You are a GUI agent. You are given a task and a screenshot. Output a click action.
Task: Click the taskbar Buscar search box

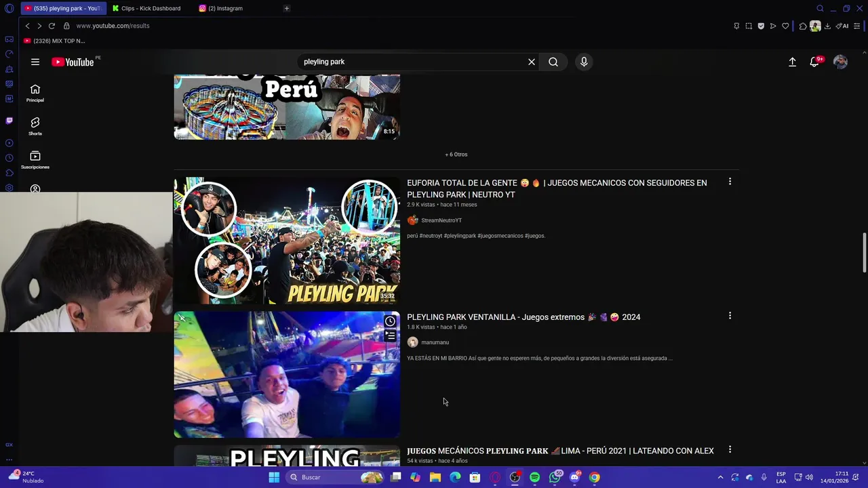335,477
